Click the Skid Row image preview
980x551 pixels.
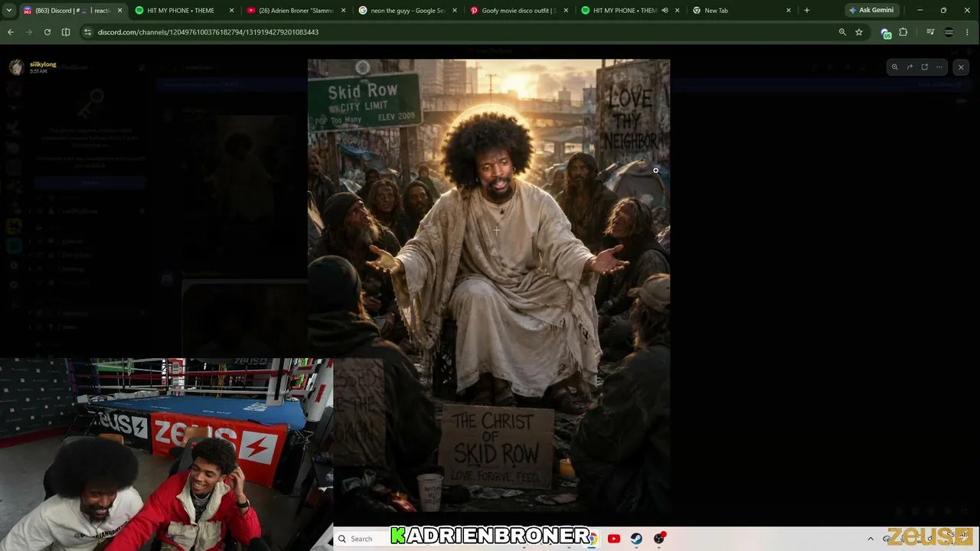(x=488, y=285)
